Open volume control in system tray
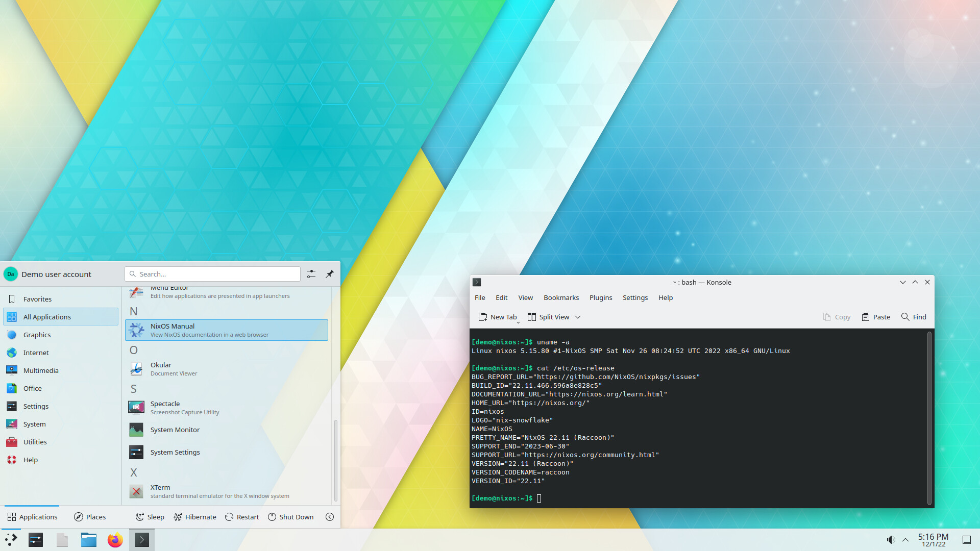Image resolution: width=980 pixels, height=551 pixels. (x=891, y=540)
